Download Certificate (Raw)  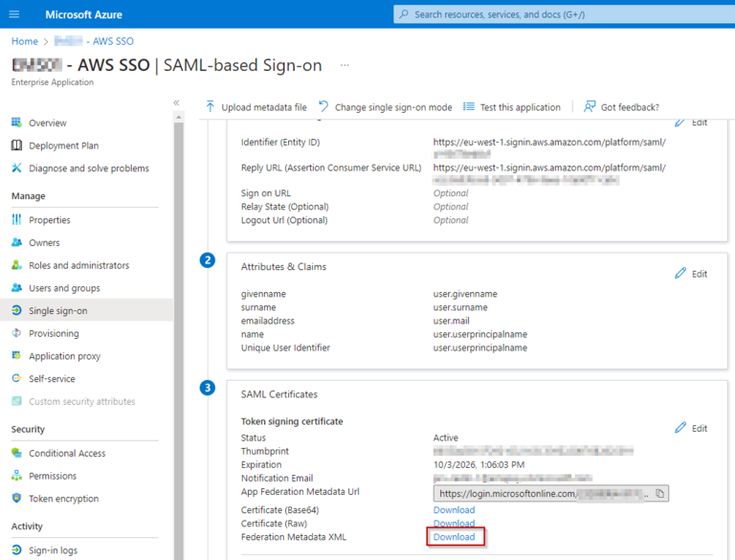click(x=454, y=523)
